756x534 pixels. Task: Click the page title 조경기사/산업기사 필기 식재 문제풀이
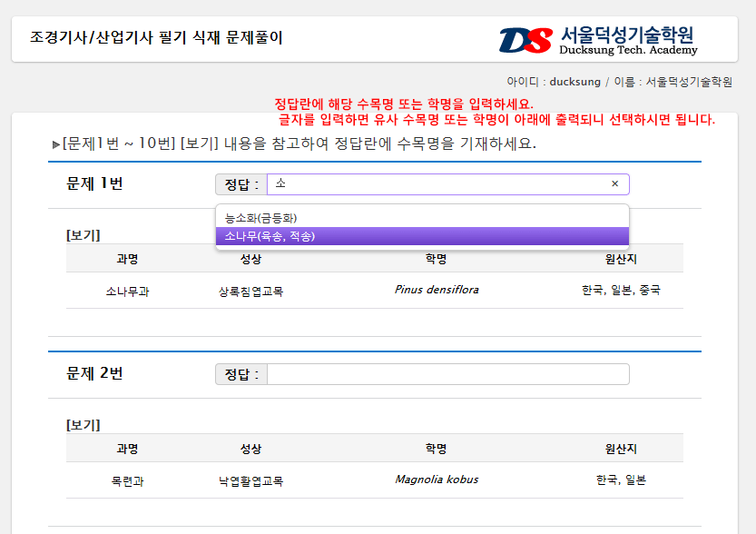[x=156, y=37]
